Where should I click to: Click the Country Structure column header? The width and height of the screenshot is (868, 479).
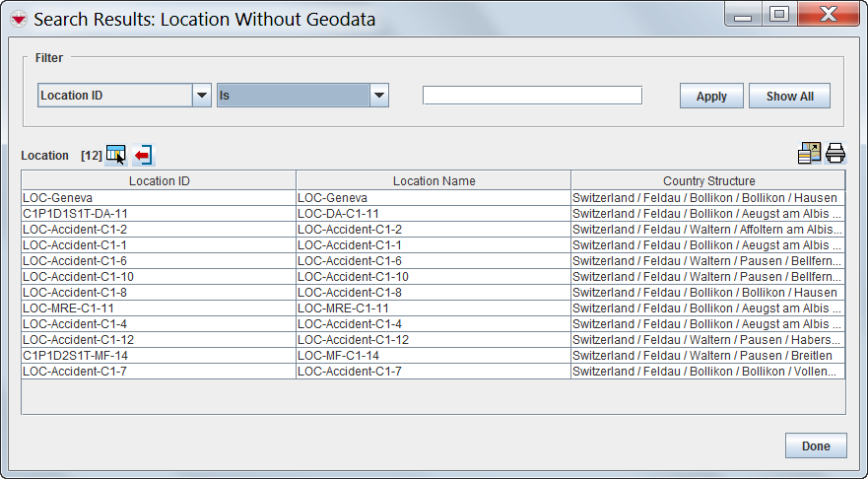coord(708,180)
